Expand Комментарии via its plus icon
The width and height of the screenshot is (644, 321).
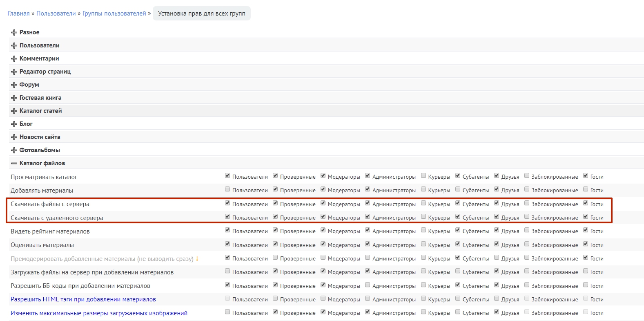pos(14,58)
